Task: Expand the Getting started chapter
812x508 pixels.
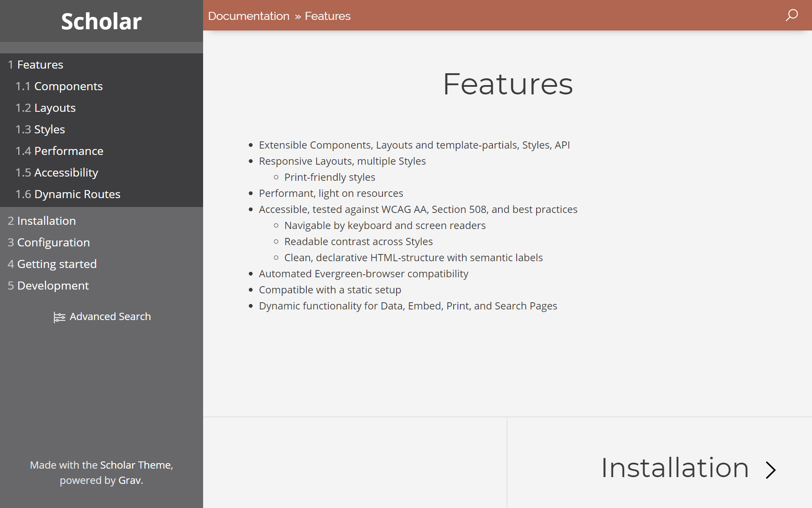Action: click(x=57, y=264)
